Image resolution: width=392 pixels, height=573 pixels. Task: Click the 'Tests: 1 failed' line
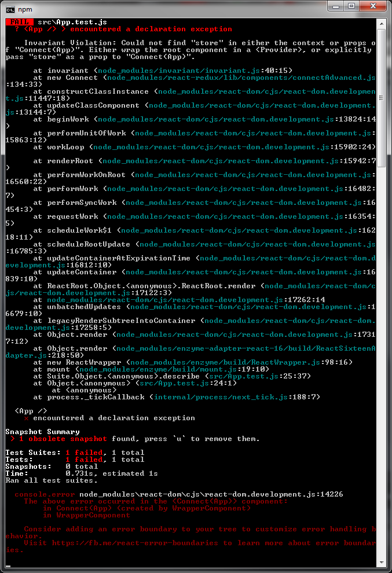(x=75, y=460)
